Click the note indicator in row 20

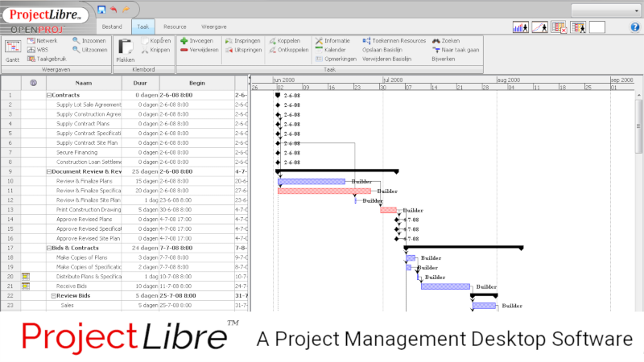pos(26,277)
